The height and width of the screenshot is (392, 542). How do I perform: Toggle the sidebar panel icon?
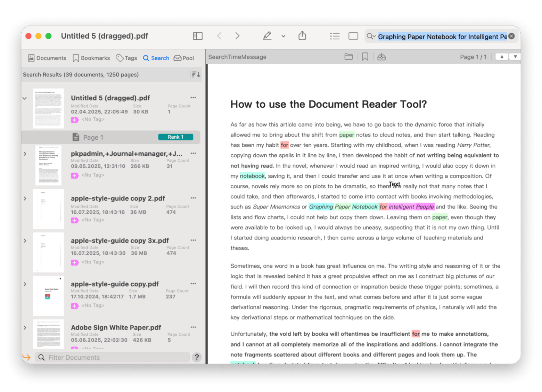[x=198, y=36]
